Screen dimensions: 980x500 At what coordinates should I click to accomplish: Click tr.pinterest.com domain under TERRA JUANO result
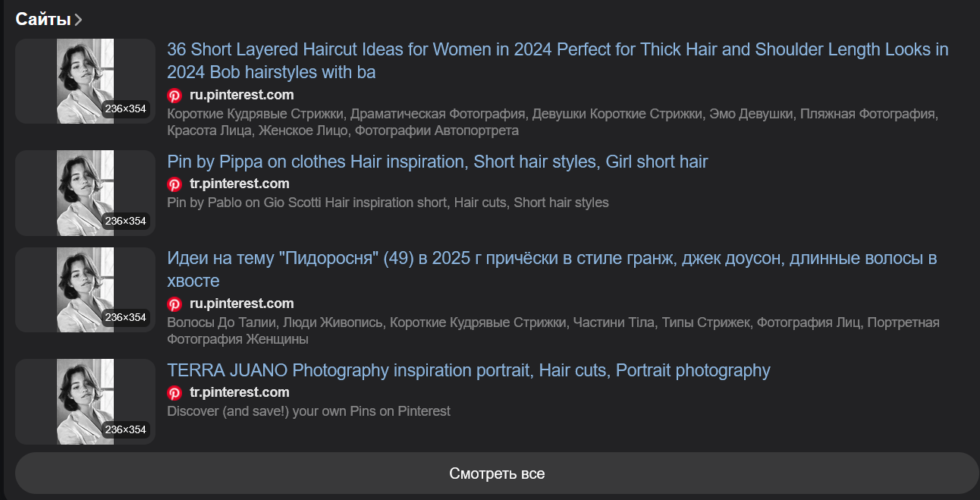tap(239, 392)
